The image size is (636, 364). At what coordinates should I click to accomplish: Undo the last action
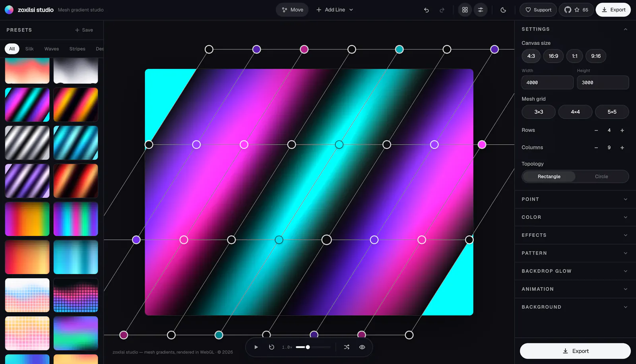(x=427, y=10)
